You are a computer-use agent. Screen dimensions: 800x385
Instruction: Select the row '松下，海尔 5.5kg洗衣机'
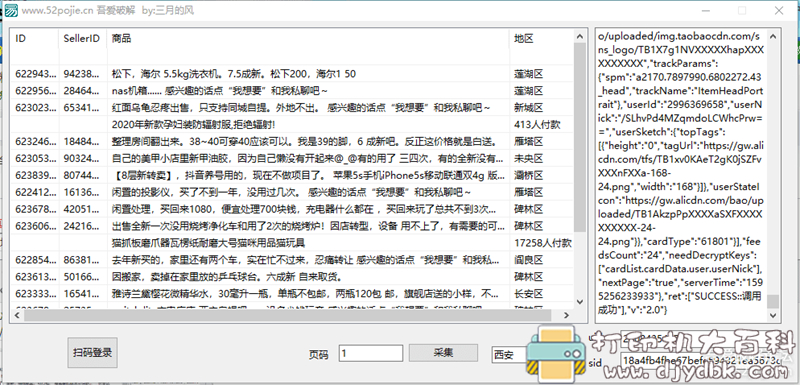point(292,74)
